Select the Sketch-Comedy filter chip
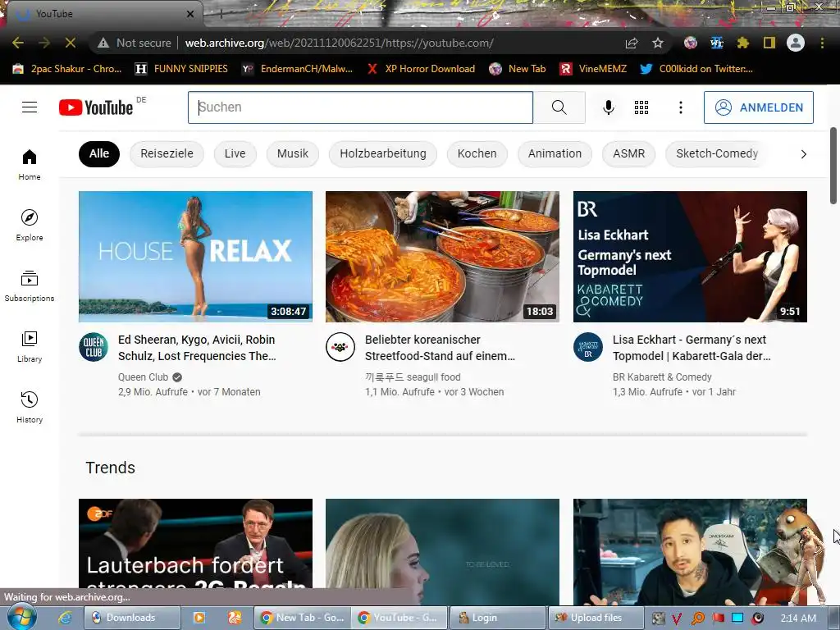 point(717,153)
